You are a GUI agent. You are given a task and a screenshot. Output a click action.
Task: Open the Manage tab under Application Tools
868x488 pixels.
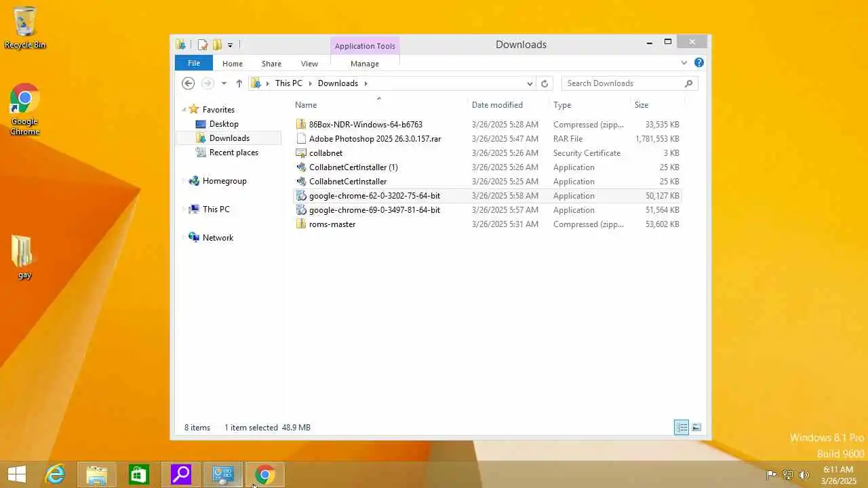pyautogui.click(x=365, y=64)
